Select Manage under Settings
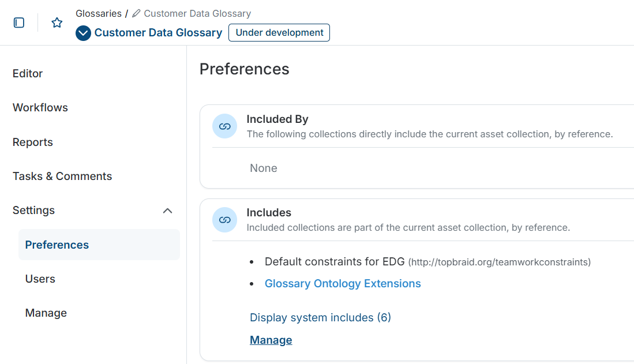634x364 pixels. pyautogui.click(x=46, y=313)
